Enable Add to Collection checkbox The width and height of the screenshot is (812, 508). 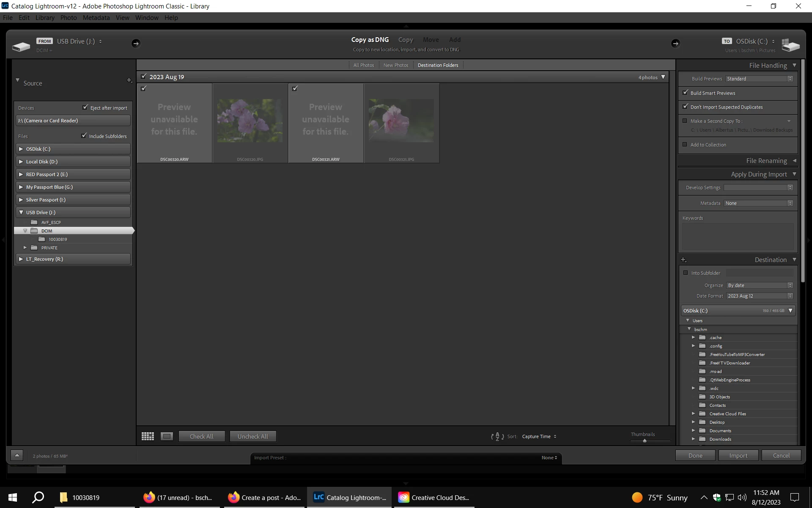[685, 145]
